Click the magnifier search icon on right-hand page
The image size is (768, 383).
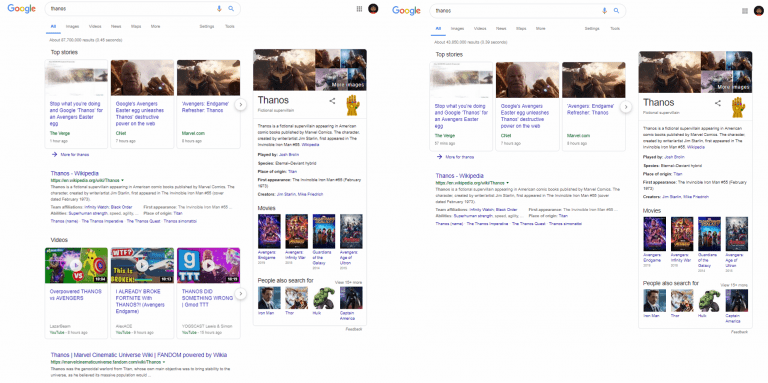[617, 11]
